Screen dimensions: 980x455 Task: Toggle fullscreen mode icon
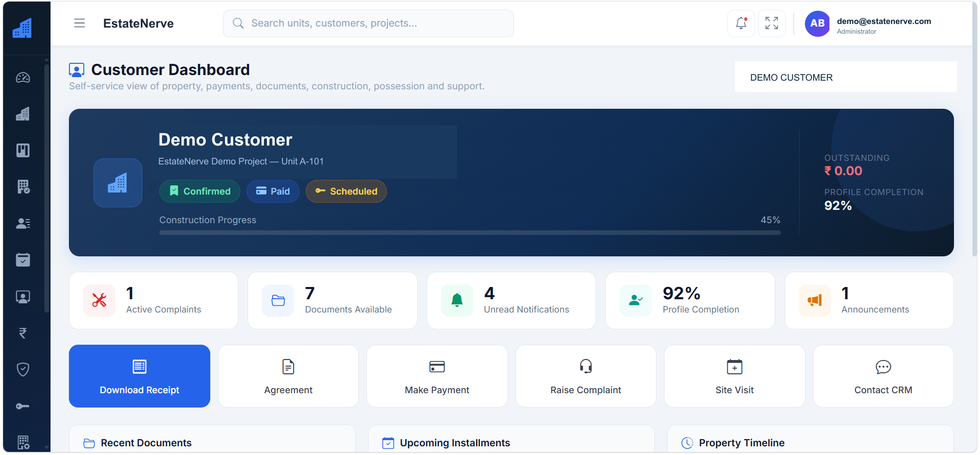[772, 23]
